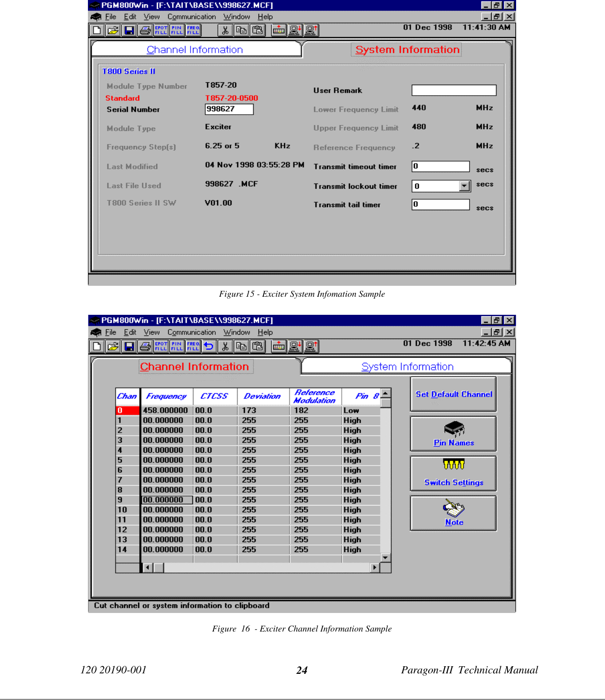
Task: Select the System Information tab in the Figure 16 window
Action: (407, 367)
